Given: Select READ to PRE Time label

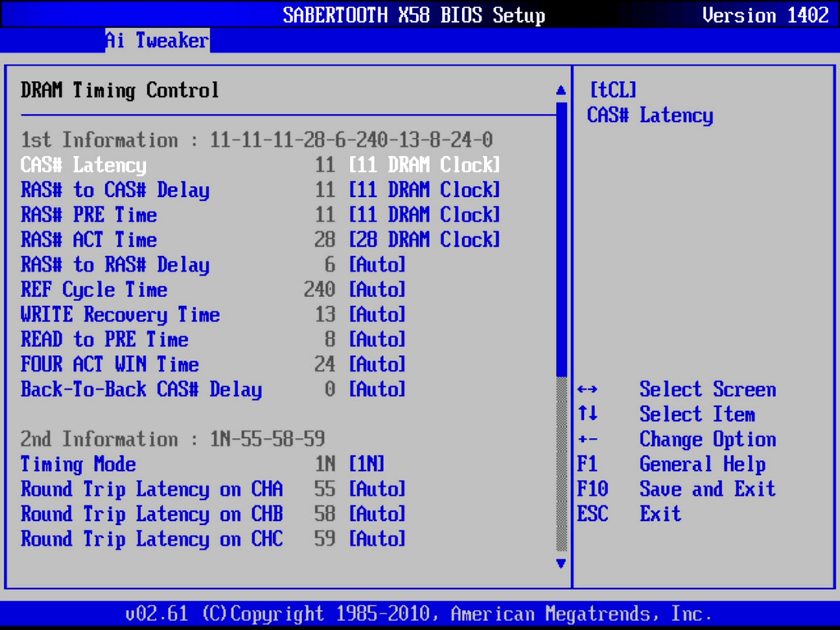Looking at the screenshot, I should pyautogui.click(x=104, y=340).
